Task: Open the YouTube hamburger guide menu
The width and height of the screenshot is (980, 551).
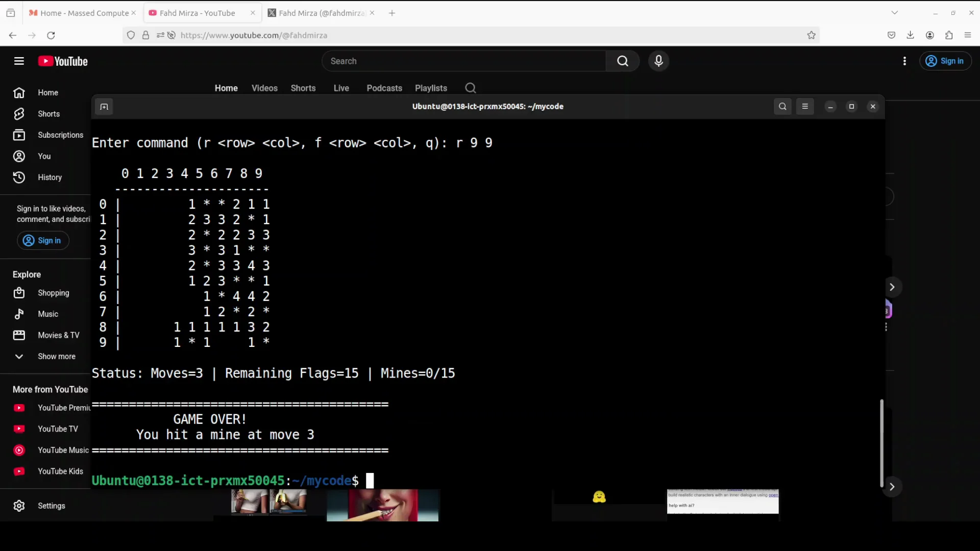Action: pyautogui.click(x=19, y=61)
